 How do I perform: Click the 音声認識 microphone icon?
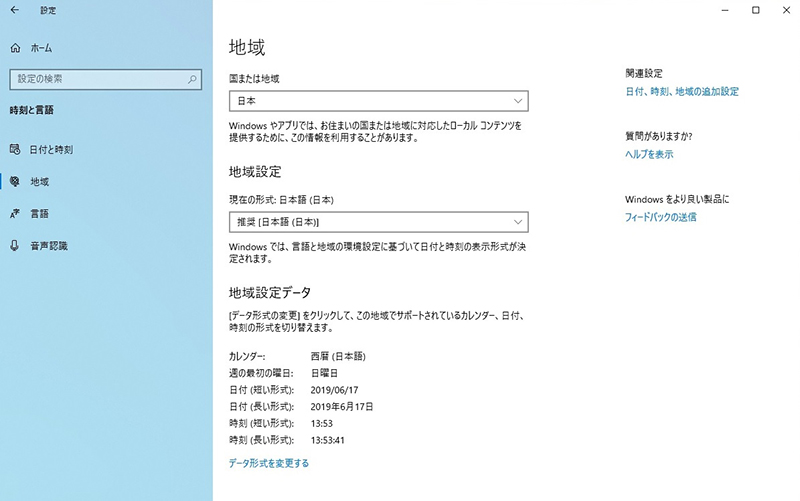[x=15, y=245]
